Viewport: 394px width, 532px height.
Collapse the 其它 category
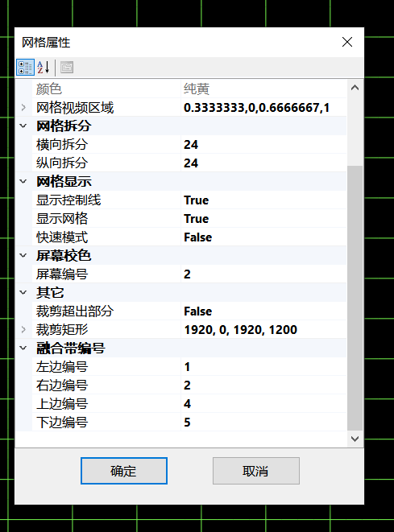(23, 292)
